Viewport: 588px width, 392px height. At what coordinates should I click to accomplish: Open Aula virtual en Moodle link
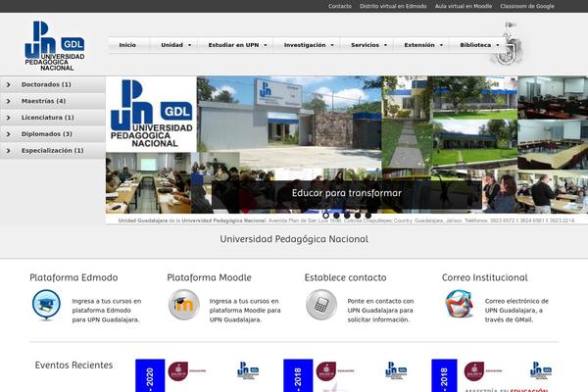click(x=464, y=6)
